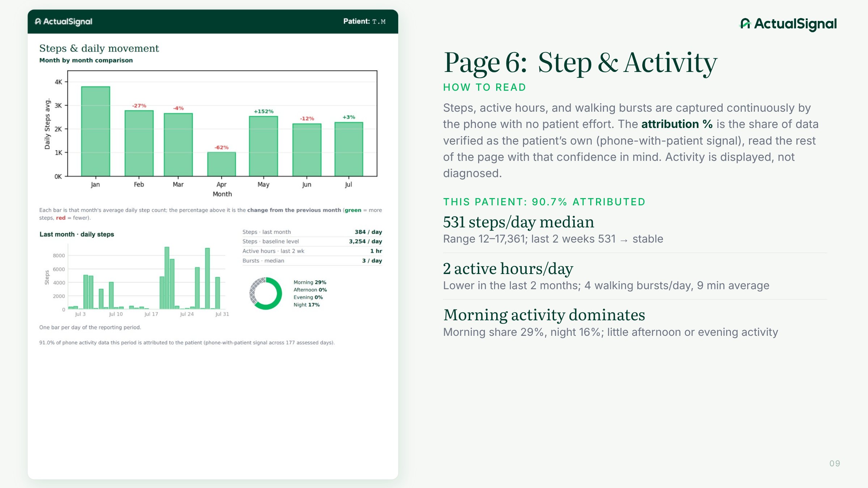Click the "384 / day" value

368,232
